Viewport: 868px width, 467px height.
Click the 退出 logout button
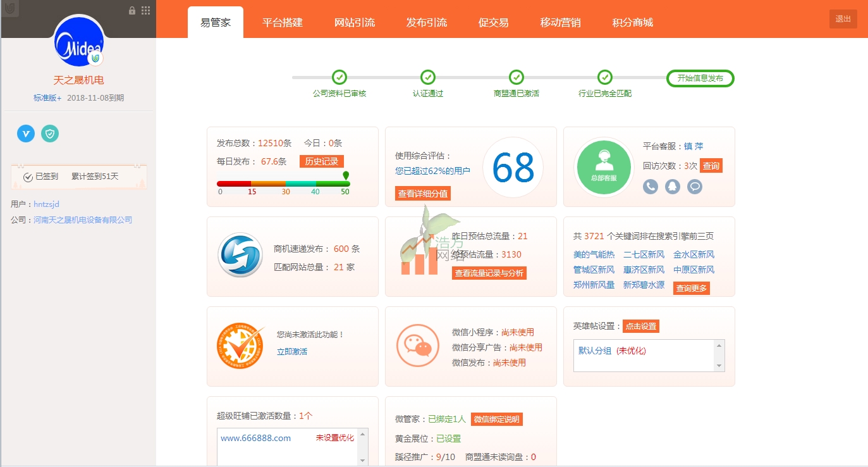point(843,19)
